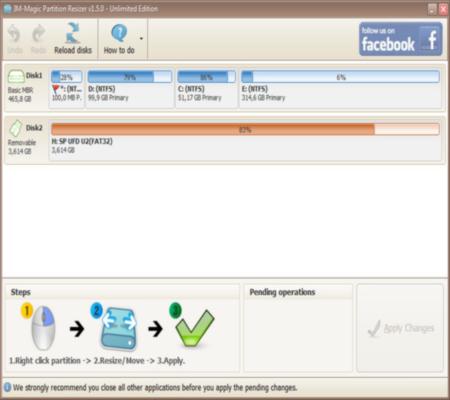450x400 pixels.
Task: Click the Right click partition instructions text
Action: click(x=96, y=361)
